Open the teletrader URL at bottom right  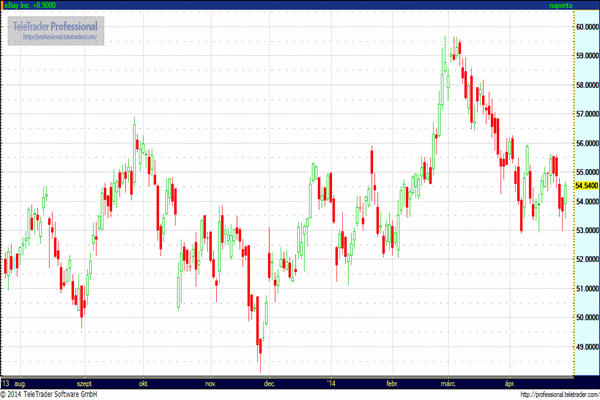(560, 395)
